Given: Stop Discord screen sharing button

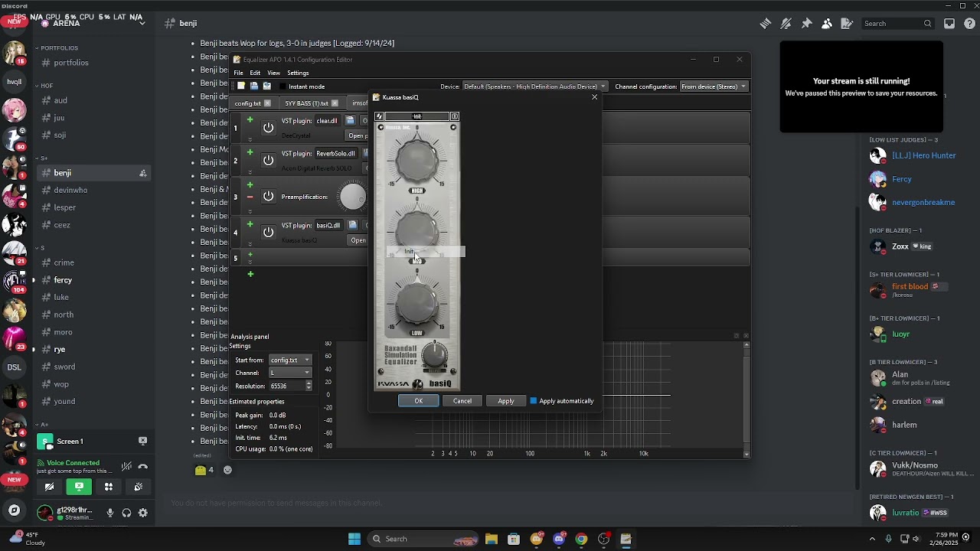Looking at the screenshot, I should click(x=79, y=487).
